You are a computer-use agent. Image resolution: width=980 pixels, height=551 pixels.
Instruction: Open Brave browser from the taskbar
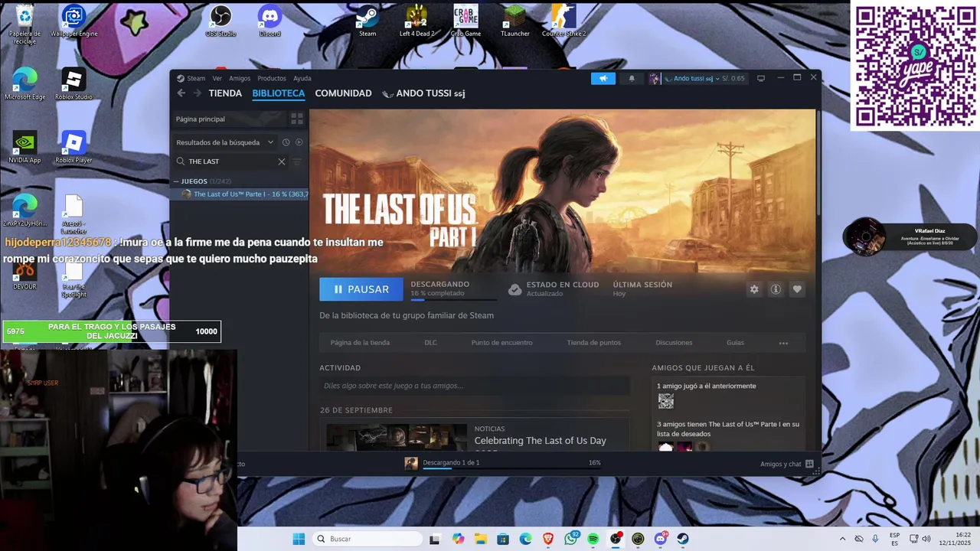(x=548, y=539)
